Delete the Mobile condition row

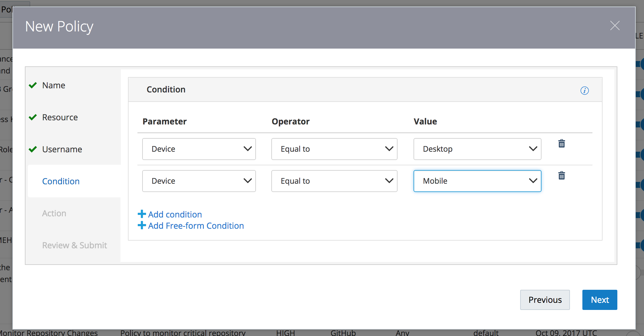(561, 176)
